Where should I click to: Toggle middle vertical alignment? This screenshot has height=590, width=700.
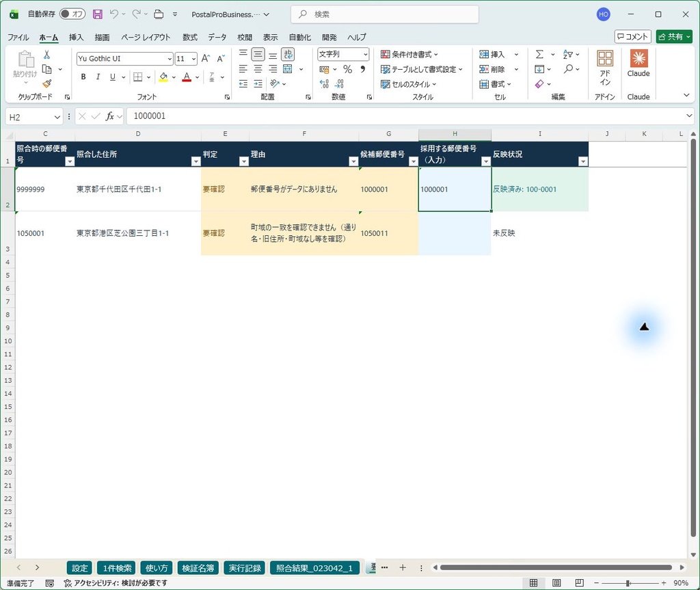258,55
